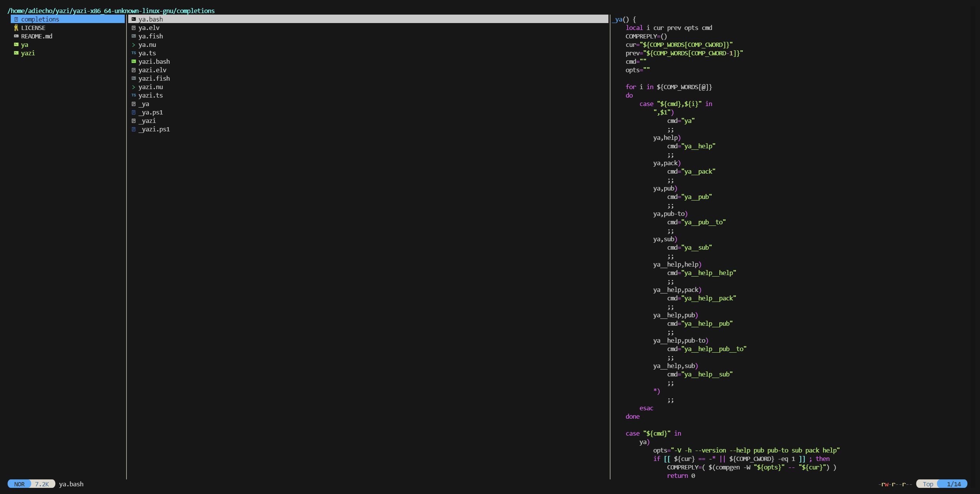Click the ya.bash terminal icon
Image resolution: width=980 pixels, height=494 pixels.
134,19
